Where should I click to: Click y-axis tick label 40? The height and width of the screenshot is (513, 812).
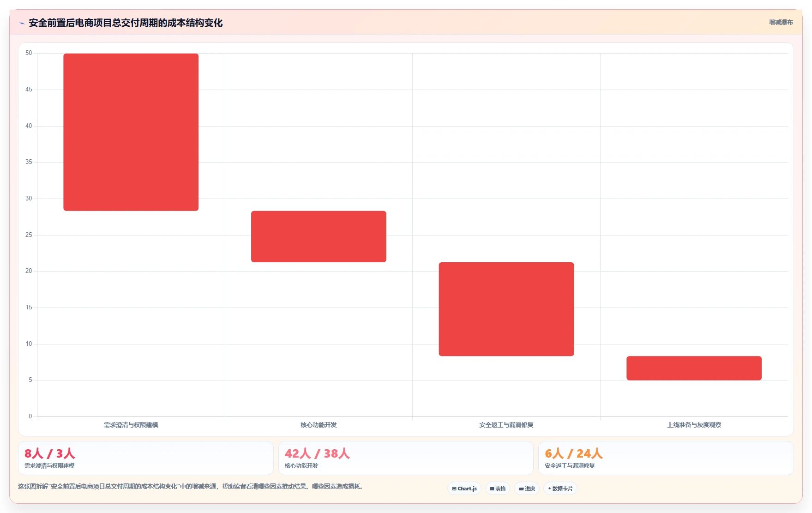(29, 126)
